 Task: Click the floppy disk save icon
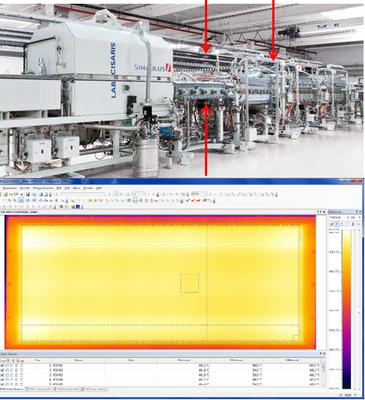[28, 194]
